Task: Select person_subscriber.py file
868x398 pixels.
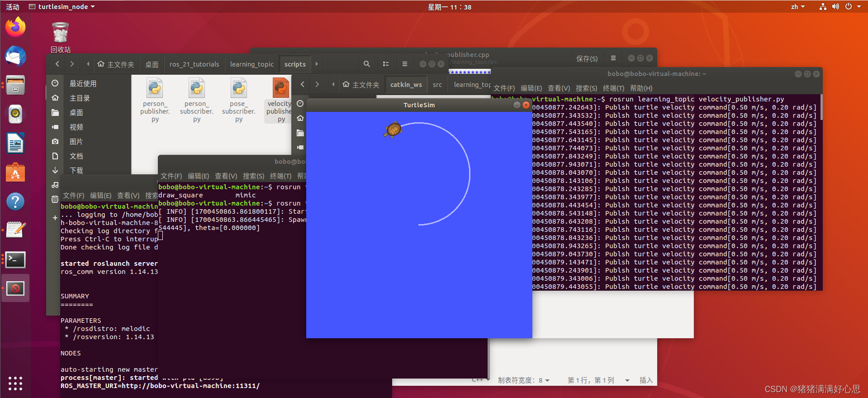Action: coord(197,100)
